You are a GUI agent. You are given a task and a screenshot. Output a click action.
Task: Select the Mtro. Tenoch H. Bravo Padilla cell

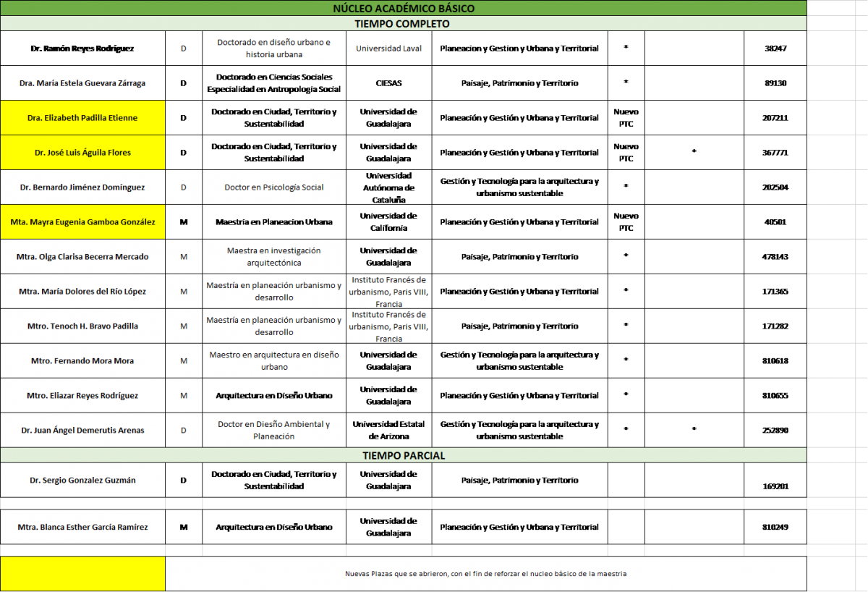pyautogui.click(x=82, y=326)
